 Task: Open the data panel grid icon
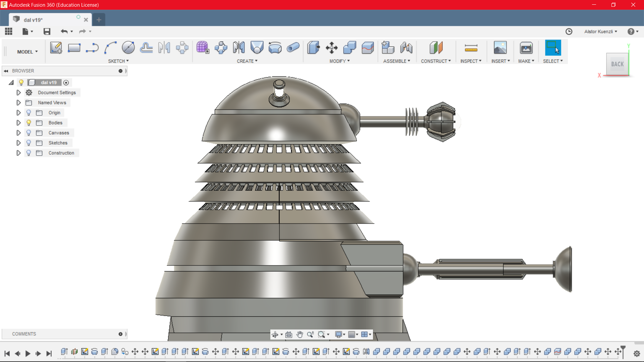click(x=9, y=32)
